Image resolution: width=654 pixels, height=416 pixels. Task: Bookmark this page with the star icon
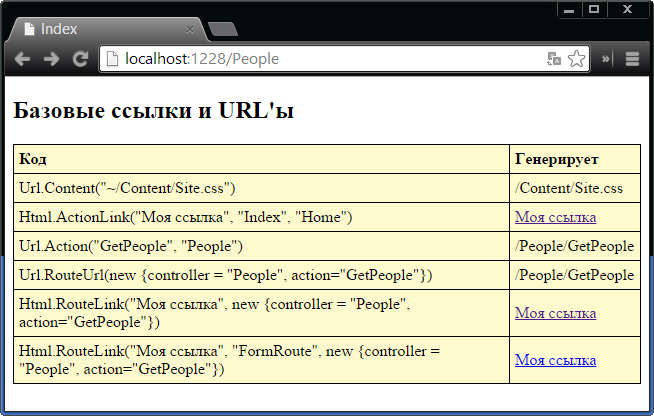coord(576,59)
